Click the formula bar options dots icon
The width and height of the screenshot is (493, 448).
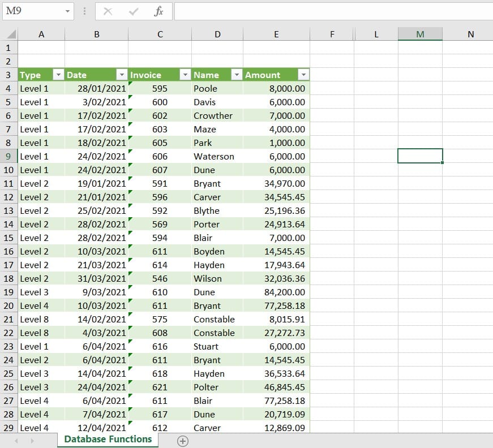click(x=84, y=11)
